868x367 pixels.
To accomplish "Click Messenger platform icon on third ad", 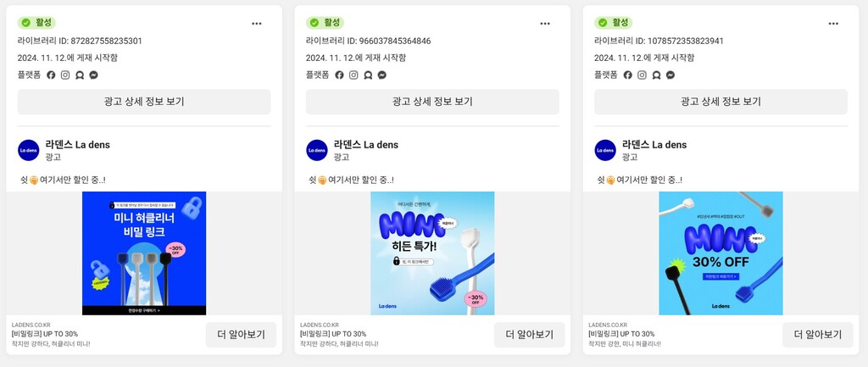I will [670, 75].
